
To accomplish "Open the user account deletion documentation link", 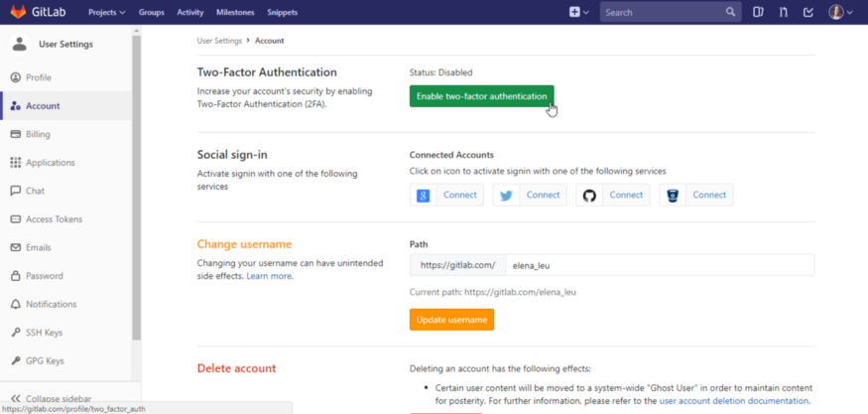I will coord(734,401).
